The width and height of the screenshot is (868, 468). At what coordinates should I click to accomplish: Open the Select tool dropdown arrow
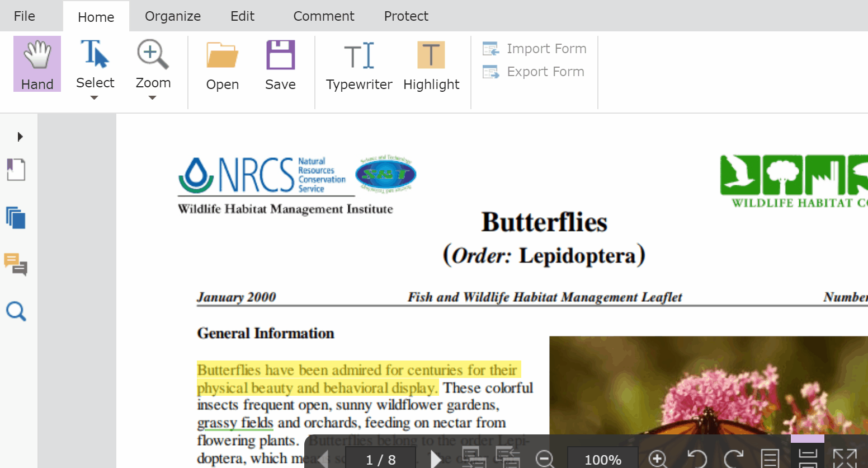pyautogui.click(x=95, y=98)
